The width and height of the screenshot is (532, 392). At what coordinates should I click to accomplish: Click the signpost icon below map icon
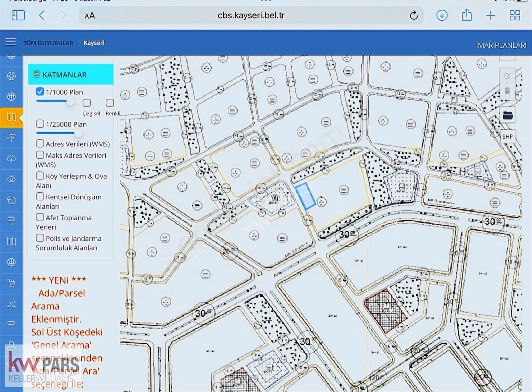coord(11,138)
